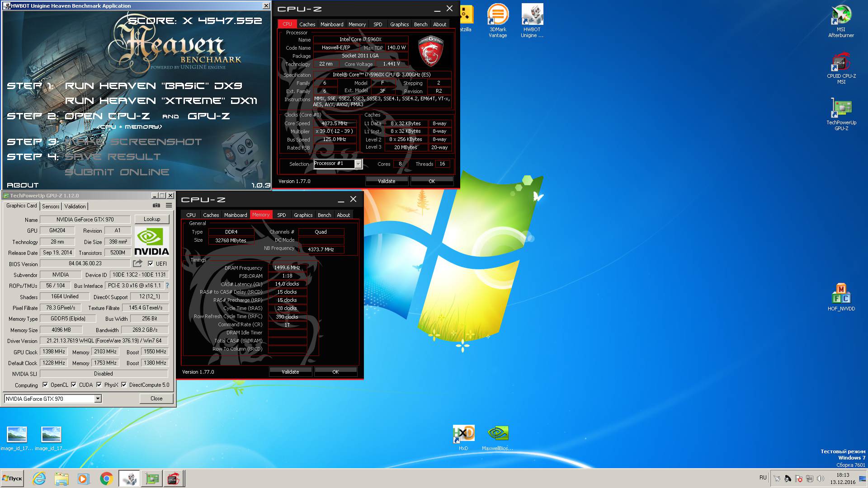Toggle the DirectCompute 5.0 checkbox
Screen dimensions: 868x488
tap(124, 385)
